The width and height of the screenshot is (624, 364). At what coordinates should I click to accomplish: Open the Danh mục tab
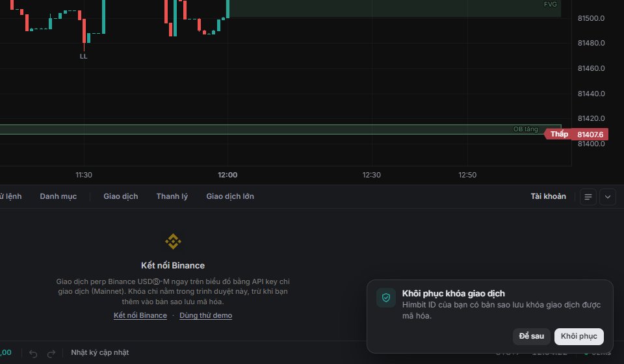(58, 196)
